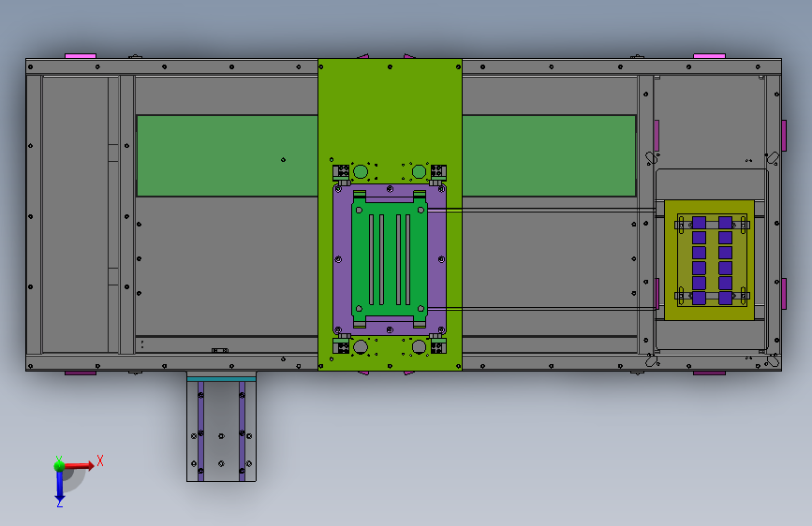
Task: Select the upper-right round hole on the lime plate
Action: tap(419, 171)
